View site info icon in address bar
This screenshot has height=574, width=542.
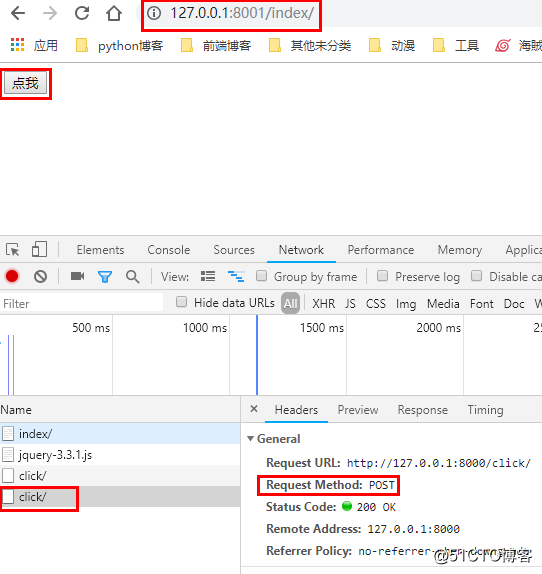coord(154,13)
